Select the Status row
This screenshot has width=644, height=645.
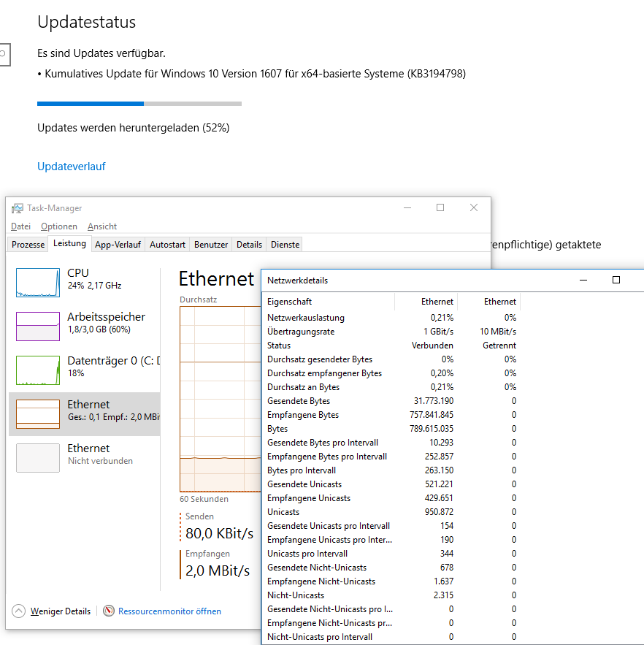tap(391, 346)
